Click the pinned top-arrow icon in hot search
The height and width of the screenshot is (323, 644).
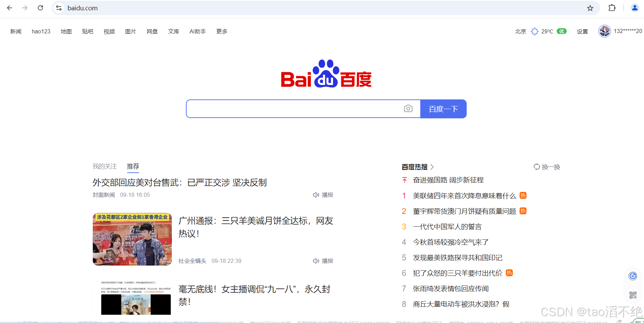click(404, 180)
